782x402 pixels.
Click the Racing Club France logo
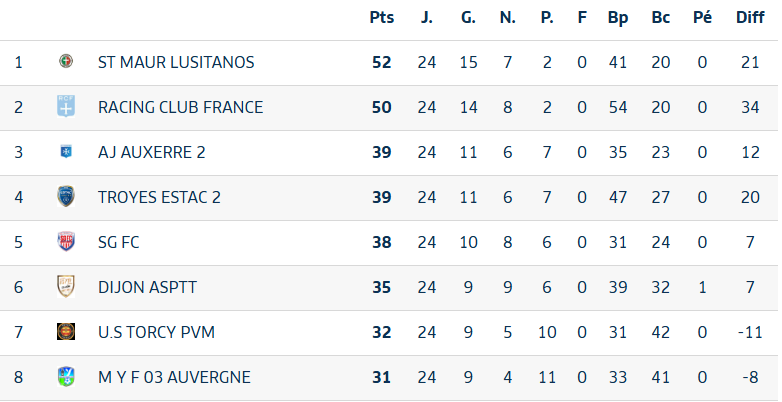pos(66,107)
